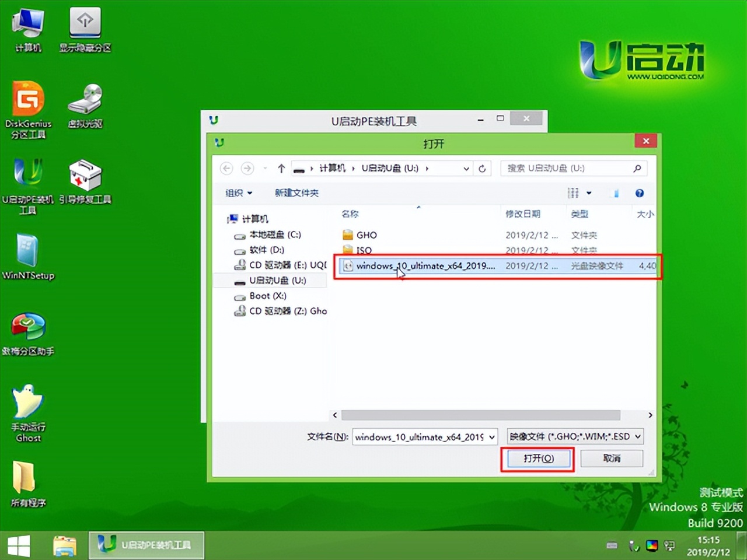This screenshot has height=560, width=747.
Task: Click the refresh icon beside the address bar
Action: (482, 168)
